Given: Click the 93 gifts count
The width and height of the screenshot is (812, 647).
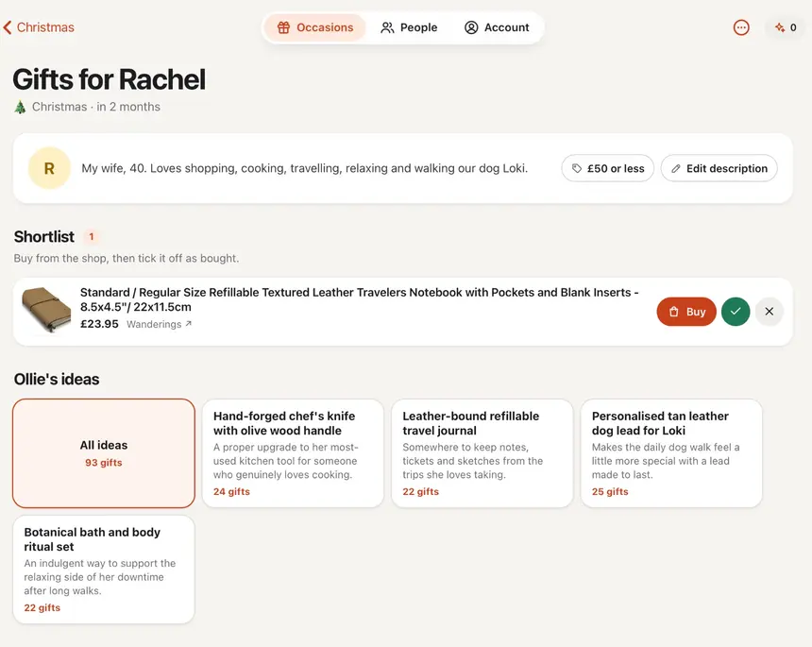Looking at the screenshot, I should [x=104, y=463].
